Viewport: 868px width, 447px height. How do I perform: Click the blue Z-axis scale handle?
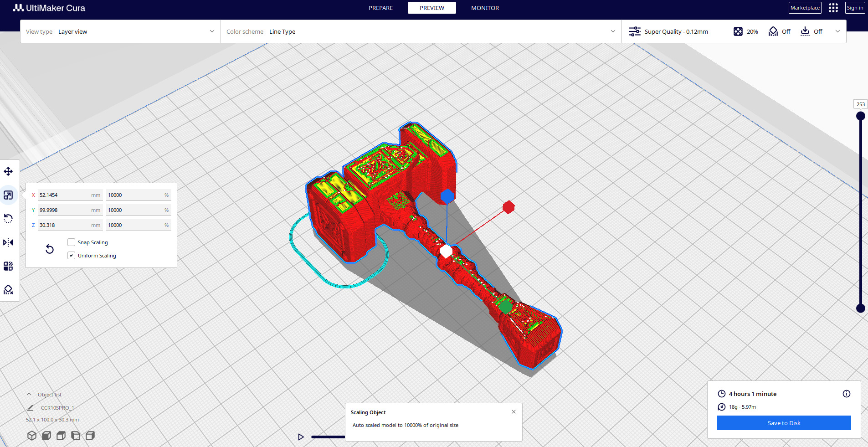[x=447, y=196]
